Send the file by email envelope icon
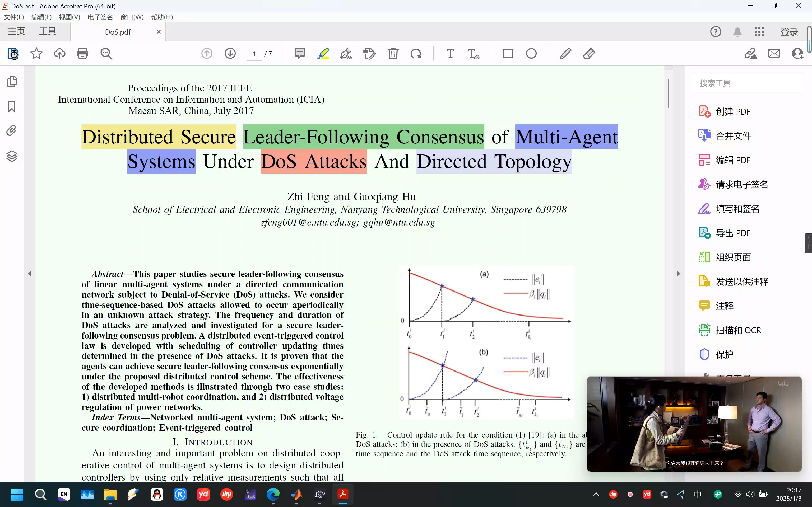 coord(774,53)
